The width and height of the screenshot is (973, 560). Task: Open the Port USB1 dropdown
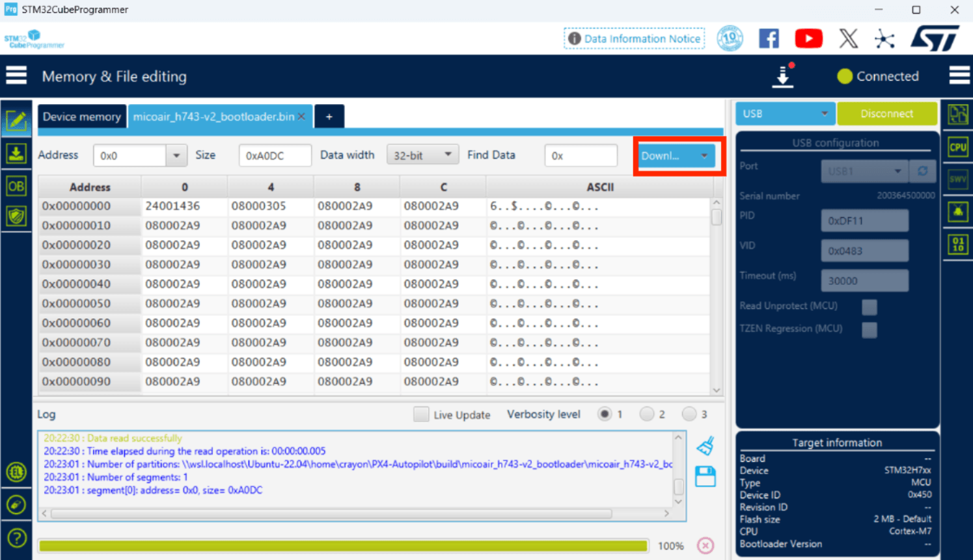pos(865,171)
